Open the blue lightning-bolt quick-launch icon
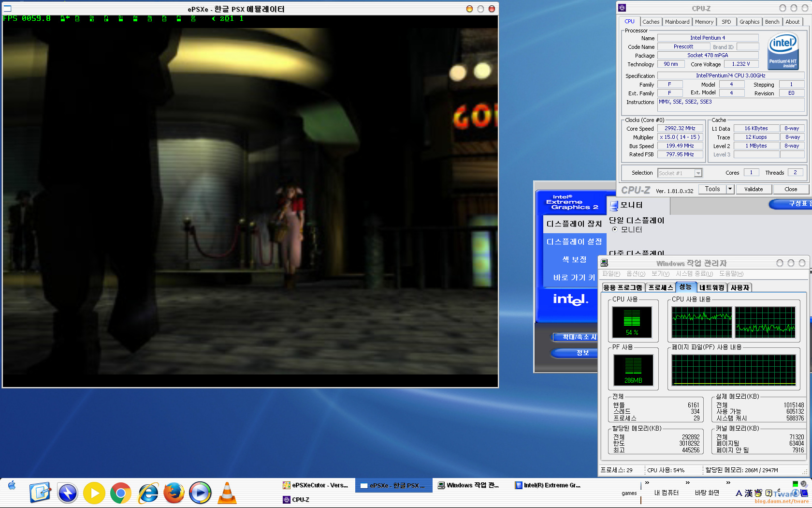This screenshot has width=812, height=508. pos(68,493)
